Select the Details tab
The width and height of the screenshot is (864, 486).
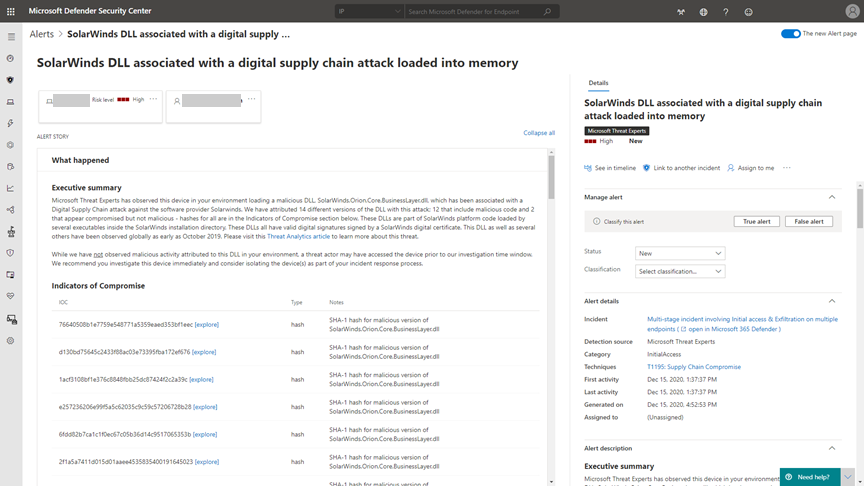coord(598,83)
